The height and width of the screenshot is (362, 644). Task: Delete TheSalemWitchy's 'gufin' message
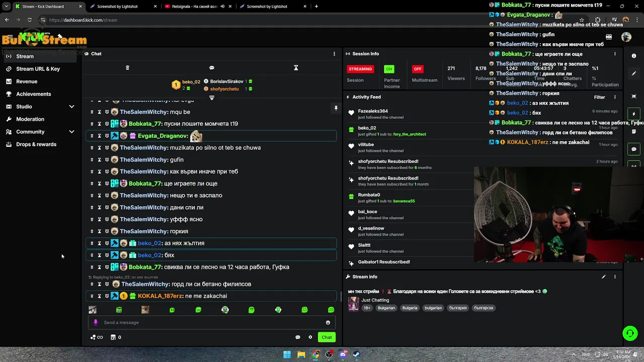(x=92, y=159)
